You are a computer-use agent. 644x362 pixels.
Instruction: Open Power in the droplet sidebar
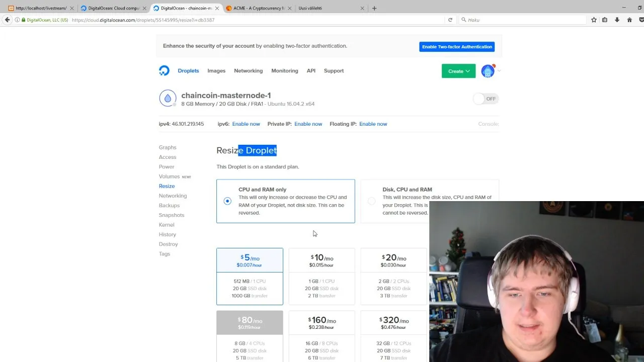pyautogui.click(x=167, y=166)
